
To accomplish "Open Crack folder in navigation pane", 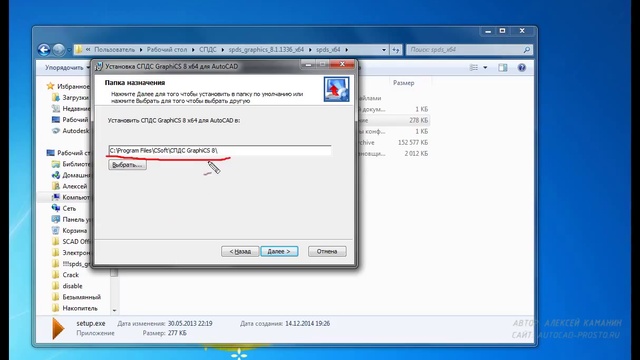I will click(x=65, y=275).
